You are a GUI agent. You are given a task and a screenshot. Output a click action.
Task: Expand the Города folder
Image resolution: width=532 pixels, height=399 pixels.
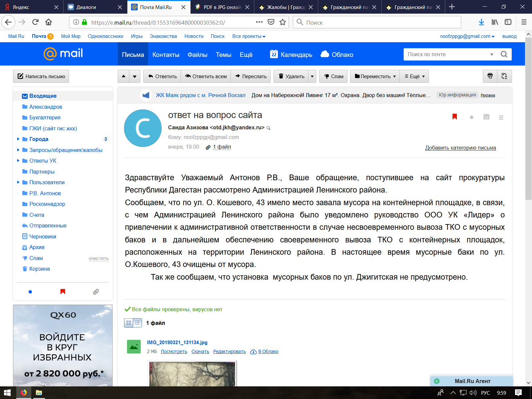coord(18,139)
